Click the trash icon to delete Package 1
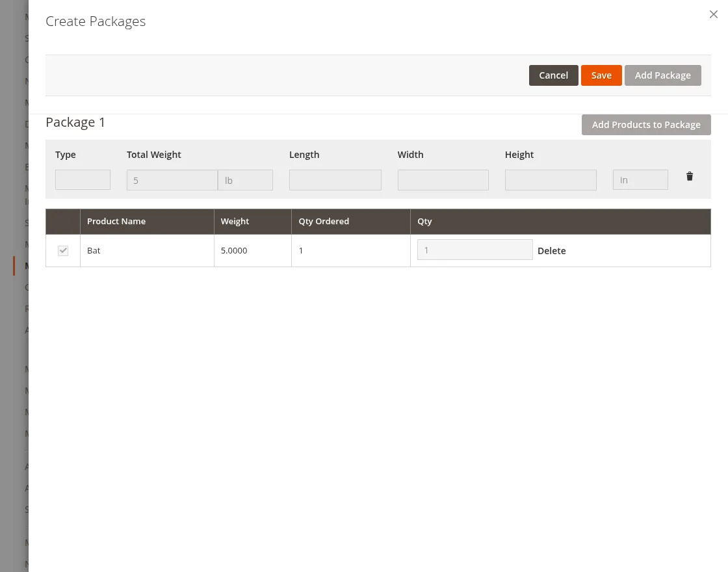The width and height of the screenshot is (728, 572). (x=690, y=176)
